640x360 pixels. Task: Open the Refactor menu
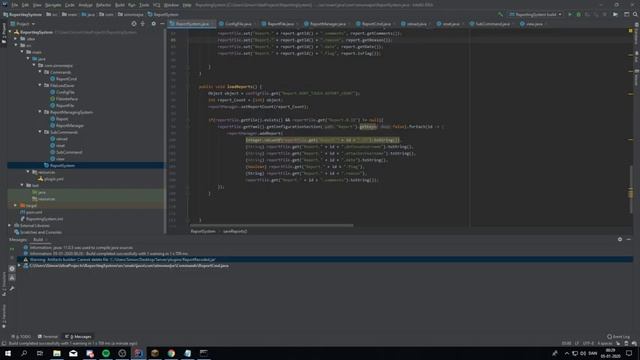point(103,5)
